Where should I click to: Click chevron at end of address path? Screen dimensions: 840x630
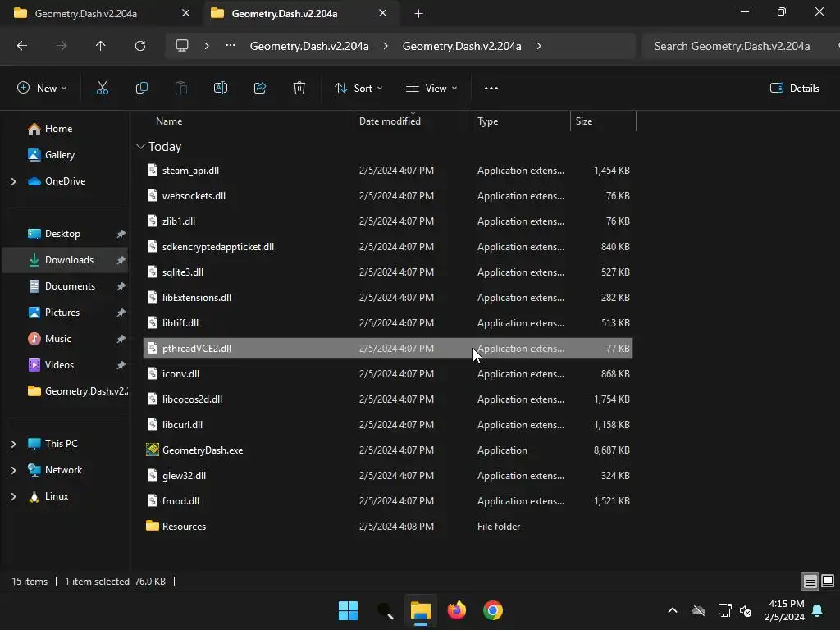[539, 46]
